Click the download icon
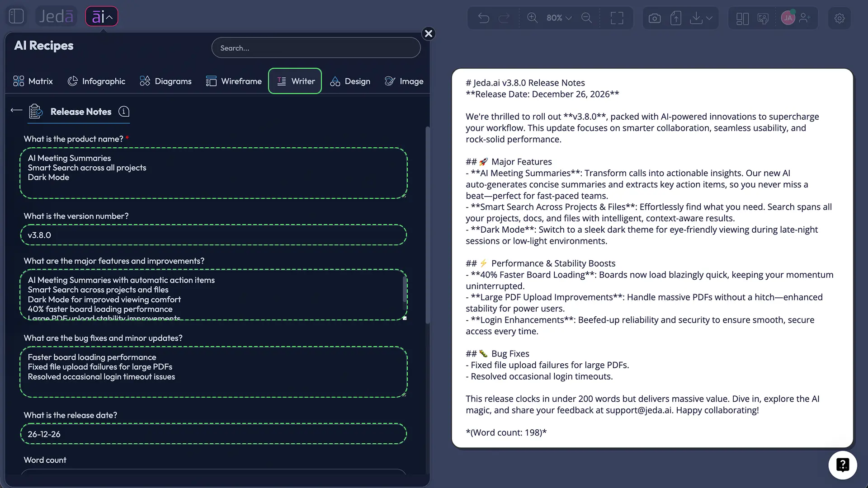Image resolution: width=868 pixels, height=488 pixels. (697, 18)
